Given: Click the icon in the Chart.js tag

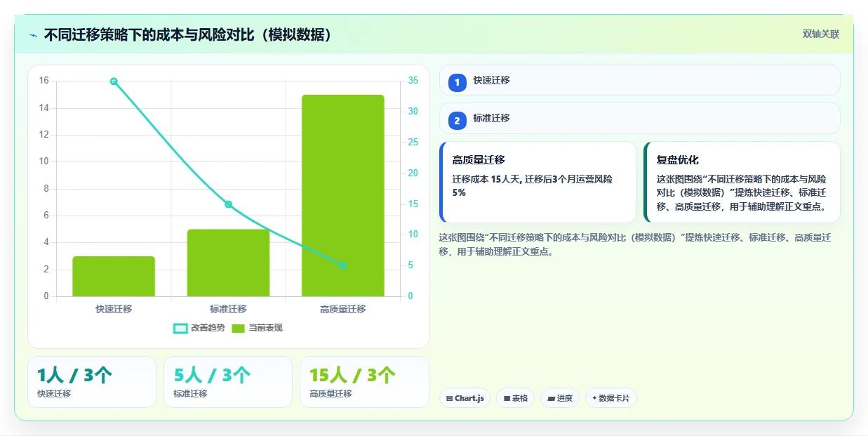Looking at the screenshot, I should [x=449, y=399].
